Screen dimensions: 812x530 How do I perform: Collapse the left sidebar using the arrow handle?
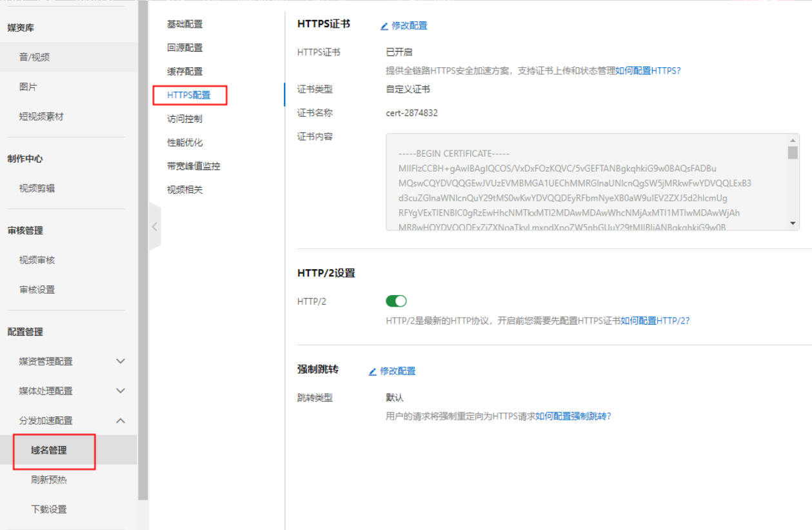coord(154,227)
